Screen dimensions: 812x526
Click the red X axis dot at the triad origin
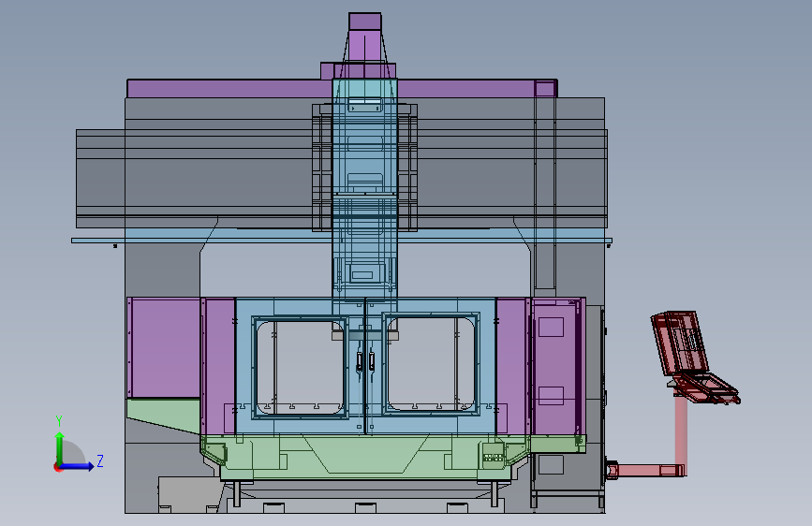click(57, 467)
